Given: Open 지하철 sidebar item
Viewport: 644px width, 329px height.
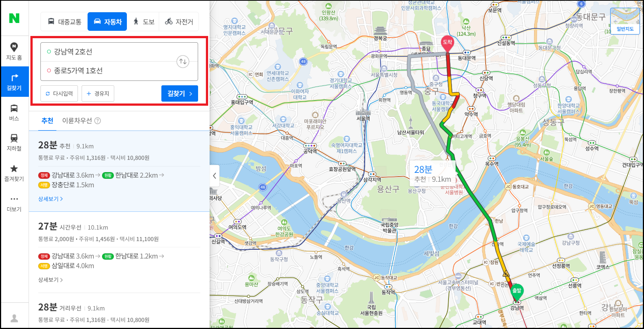Looking at the screenshot, I should [14, 142].
